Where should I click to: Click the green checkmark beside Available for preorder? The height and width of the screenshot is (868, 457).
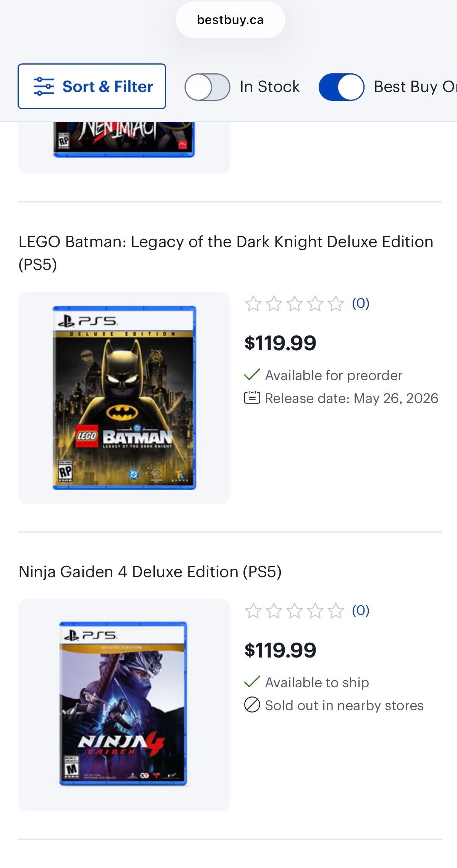[252, 375]
